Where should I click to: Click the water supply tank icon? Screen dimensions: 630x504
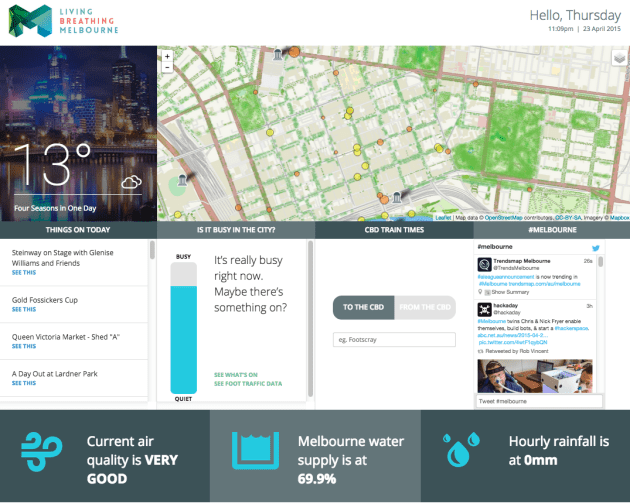[255, 452]
